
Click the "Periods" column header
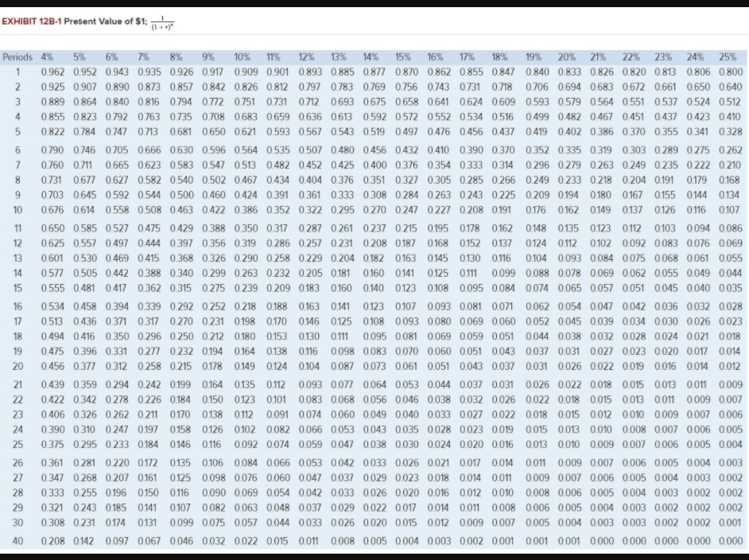(17, 57)
